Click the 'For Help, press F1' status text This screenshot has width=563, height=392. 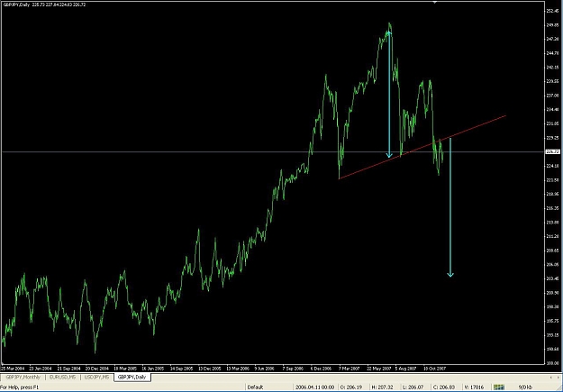point(19,387)
